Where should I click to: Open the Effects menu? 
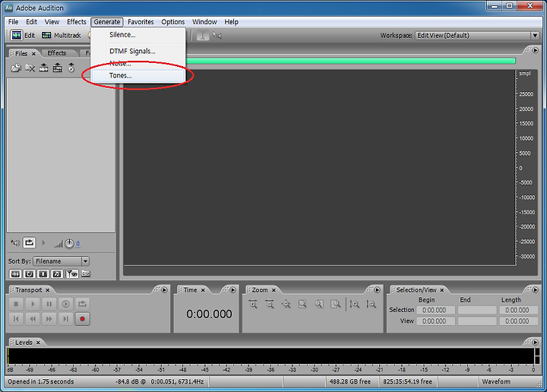(77, 21)
